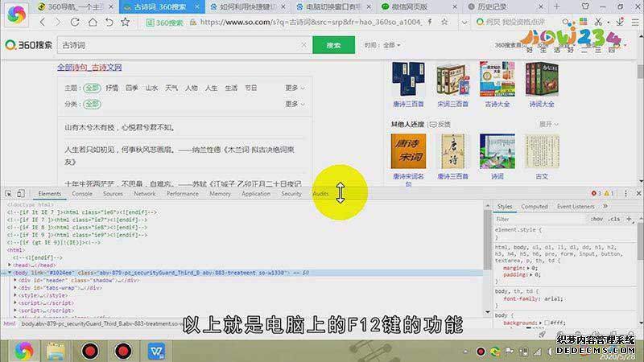The width and height of the screenshot is (644, 362).
Task: Expand the div id header node
Action: pos(15,280)
